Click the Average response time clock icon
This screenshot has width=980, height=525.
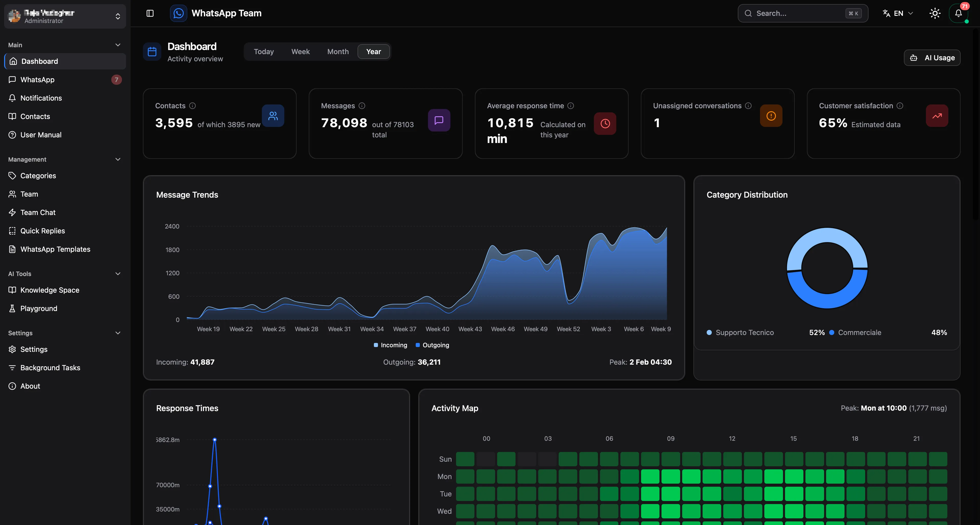[605, 123]
